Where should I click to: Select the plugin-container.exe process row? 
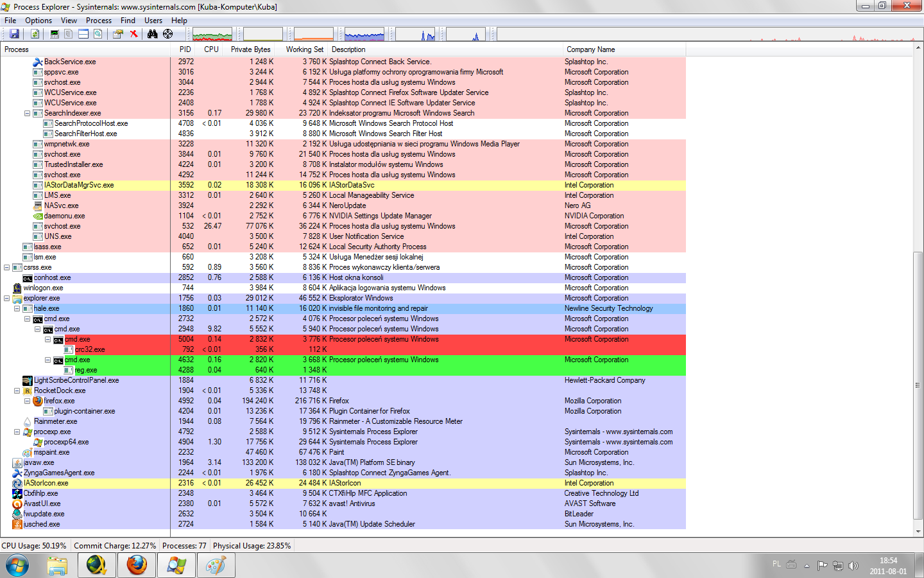[343, 411]
